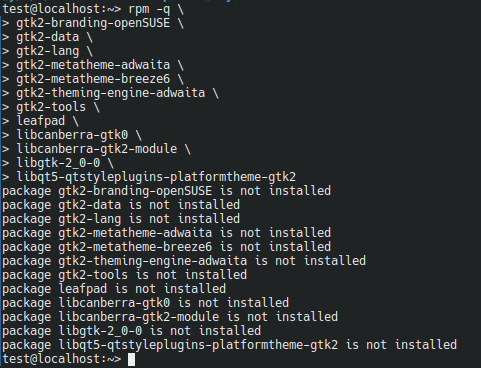
Task: Click the terminal cursor block at the prompt
Action: [x=132, y=360]
